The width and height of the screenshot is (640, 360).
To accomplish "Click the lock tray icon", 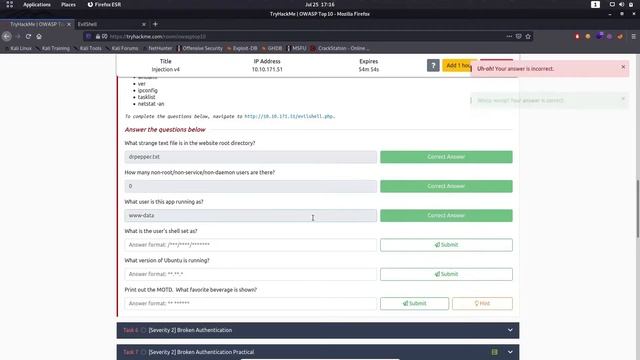I will click(x=631, y=4).
